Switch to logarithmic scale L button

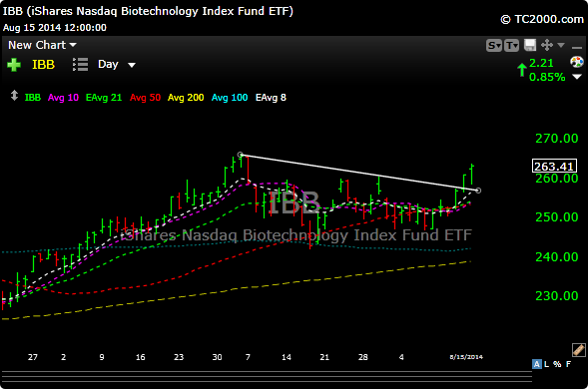(x=546, y=364)
